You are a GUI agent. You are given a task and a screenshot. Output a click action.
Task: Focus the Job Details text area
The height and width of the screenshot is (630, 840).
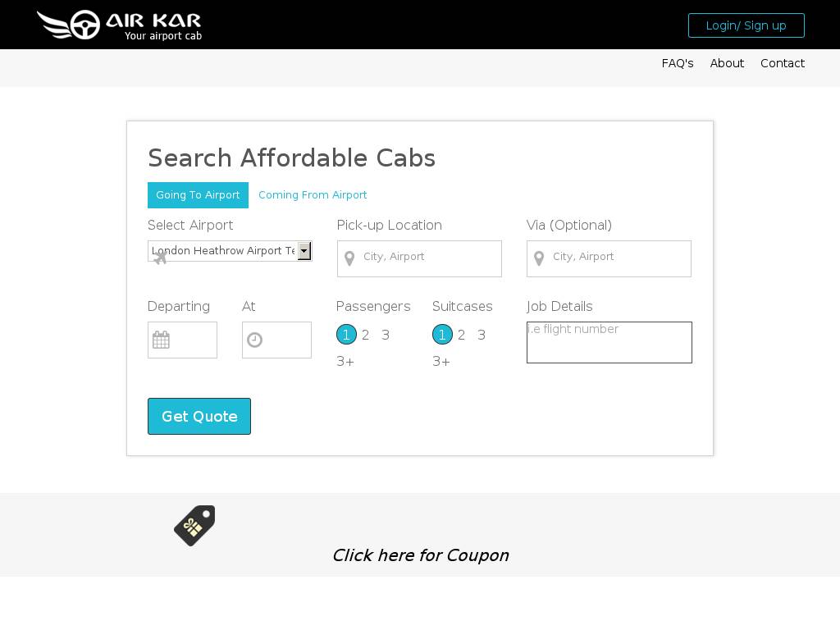point(609,342)
